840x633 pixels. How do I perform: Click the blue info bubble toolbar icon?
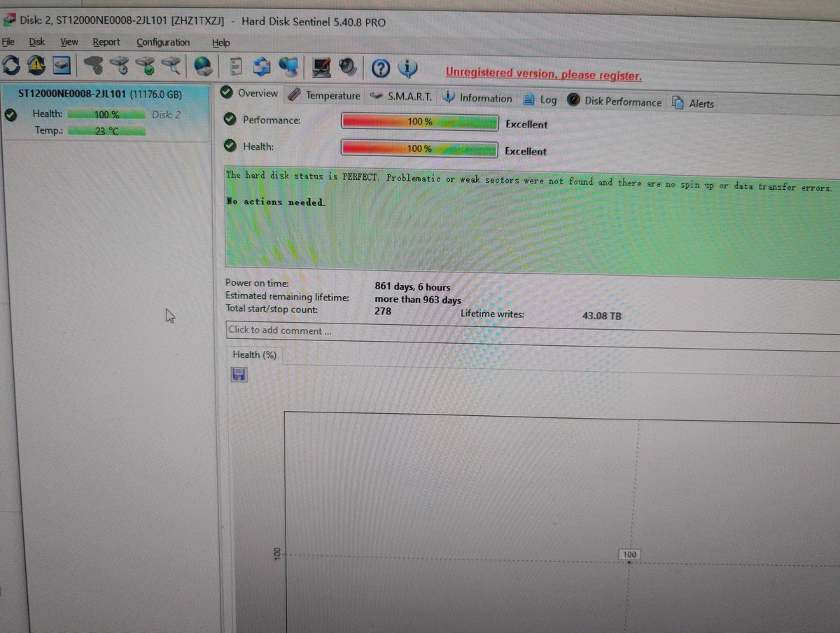[x=407, y=68]
